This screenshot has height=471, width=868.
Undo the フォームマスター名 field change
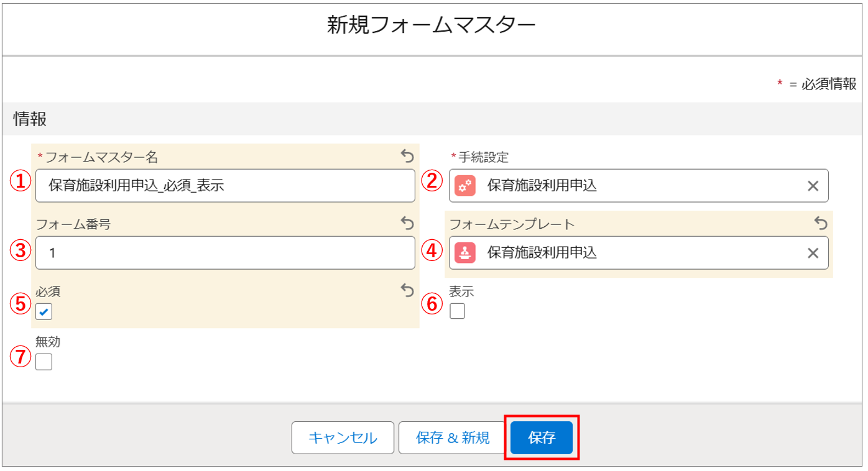[x=407, y=155]
